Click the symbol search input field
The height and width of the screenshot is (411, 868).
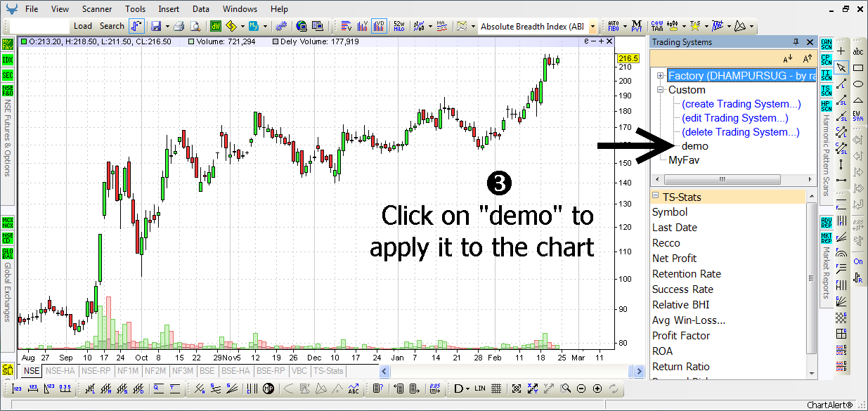pos(40,26)
